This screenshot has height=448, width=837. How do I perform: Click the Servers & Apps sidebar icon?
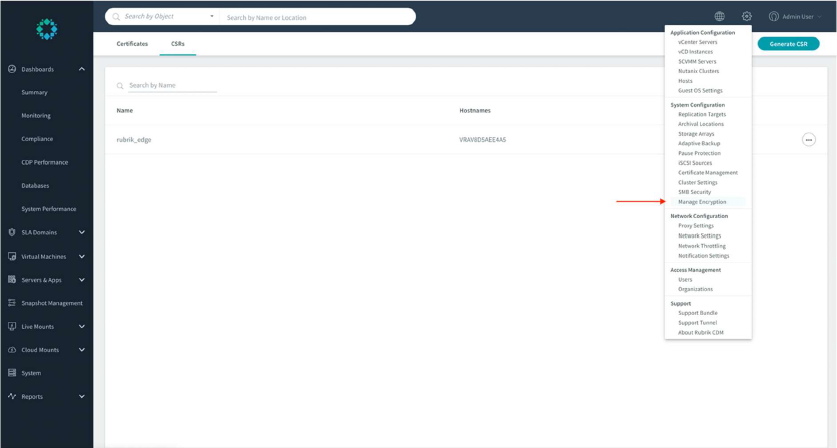pyautogui.click(x=12, y=279)
